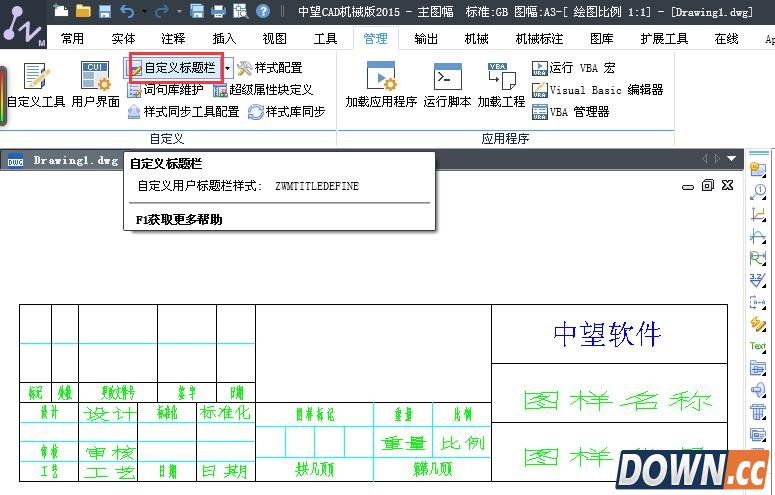Viewport: 775px width, 495px height.
Task: Switch to the 工具 ribbon tab
Action: point(325,39)
